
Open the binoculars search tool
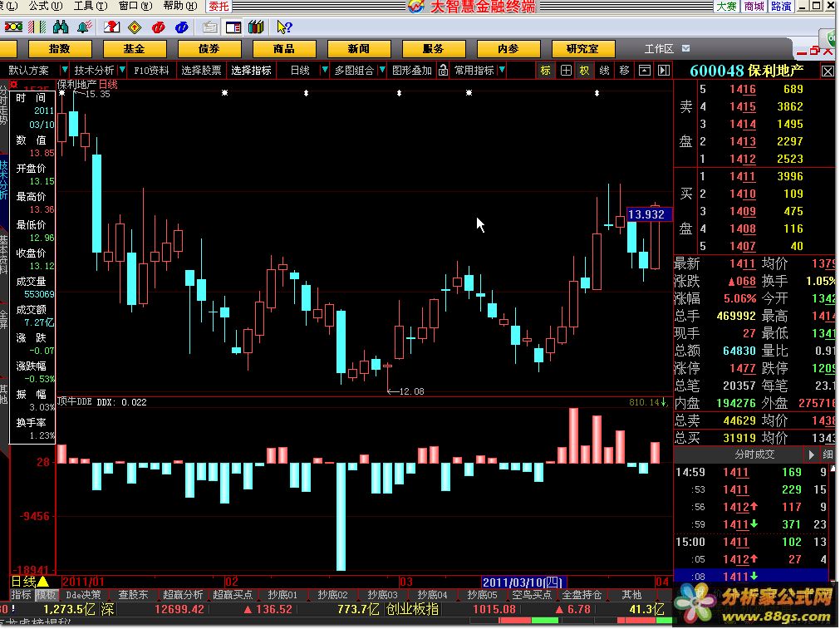coord(61,27)
